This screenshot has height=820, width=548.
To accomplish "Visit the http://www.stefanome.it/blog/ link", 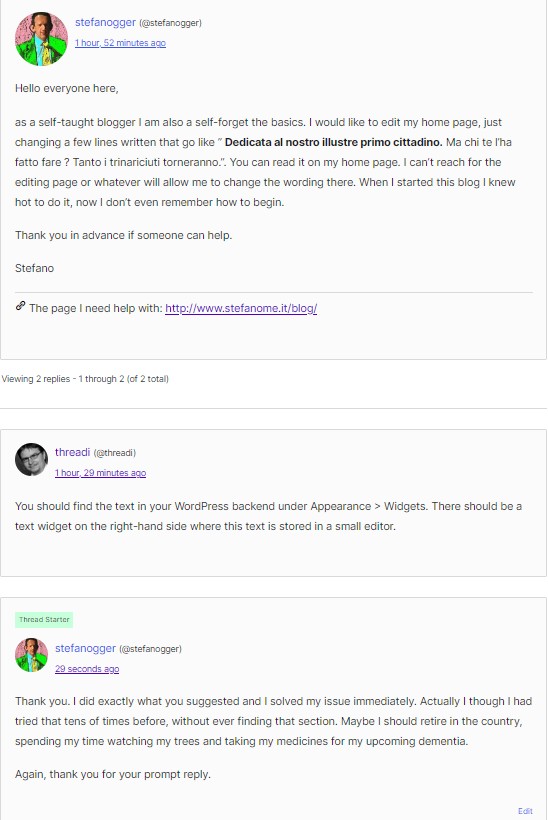I will (241, 309).
